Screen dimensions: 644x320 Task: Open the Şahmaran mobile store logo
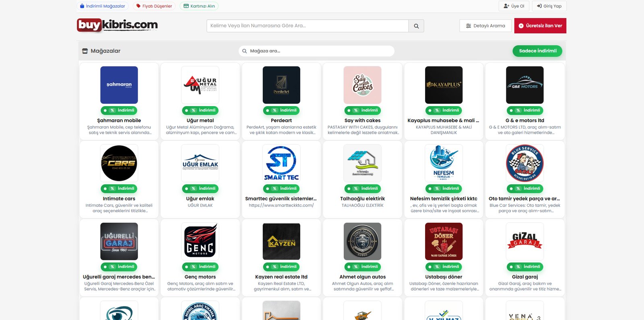[x=119, y=85]
